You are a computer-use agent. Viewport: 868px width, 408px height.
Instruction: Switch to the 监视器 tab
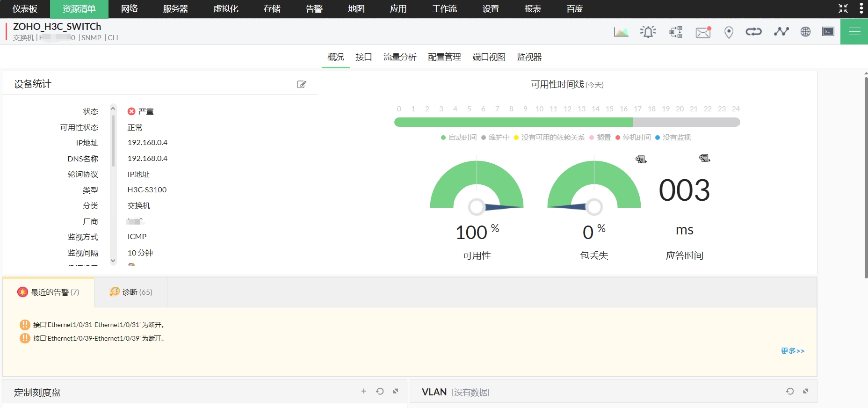coord(529,57)
